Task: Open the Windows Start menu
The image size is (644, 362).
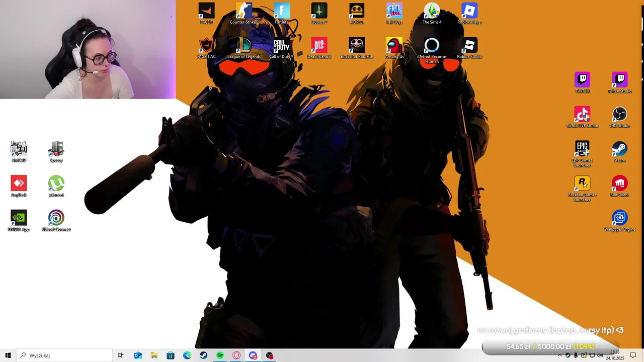Action: click(8, 355)
